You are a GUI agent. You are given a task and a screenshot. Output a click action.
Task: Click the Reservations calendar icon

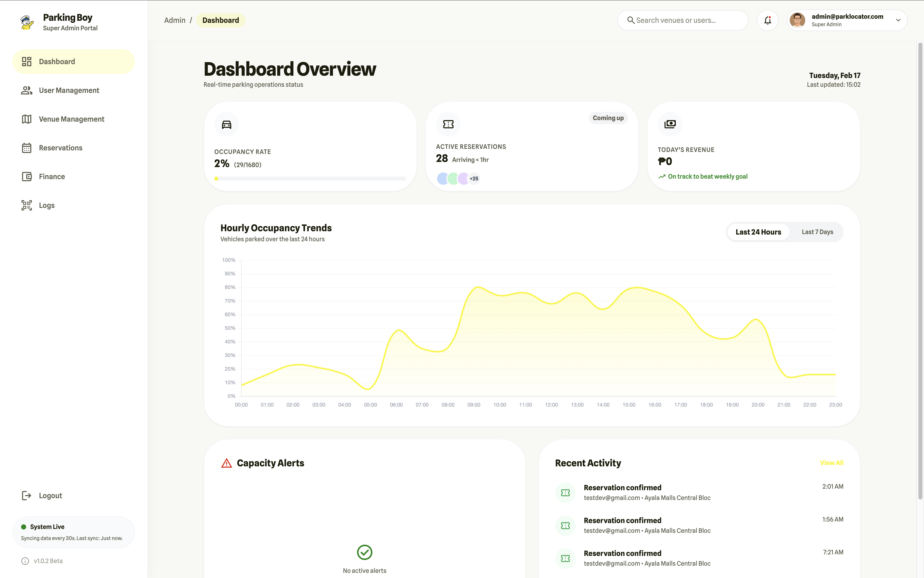click(26, 148)
